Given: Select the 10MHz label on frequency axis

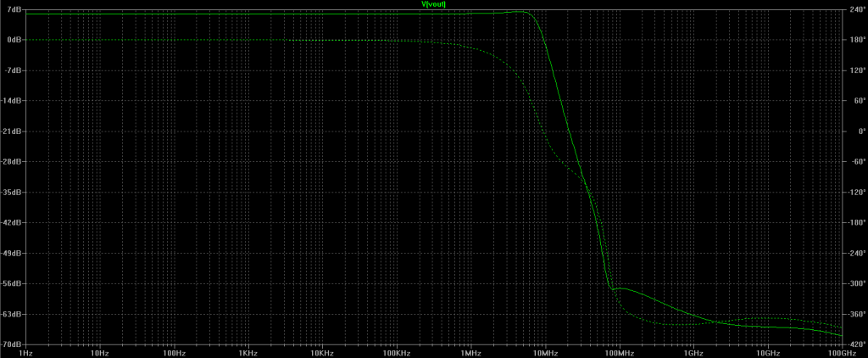Looking at the screenshot, I should click(x=545, y=353).
